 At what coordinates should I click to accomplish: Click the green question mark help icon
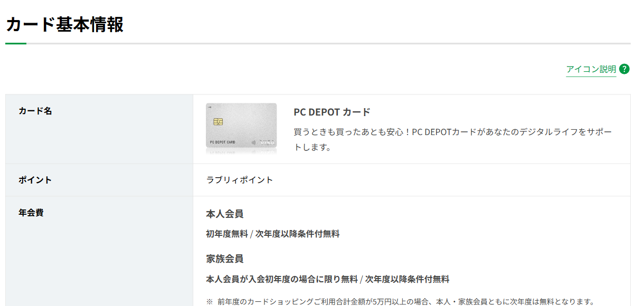tap(624, 69)
